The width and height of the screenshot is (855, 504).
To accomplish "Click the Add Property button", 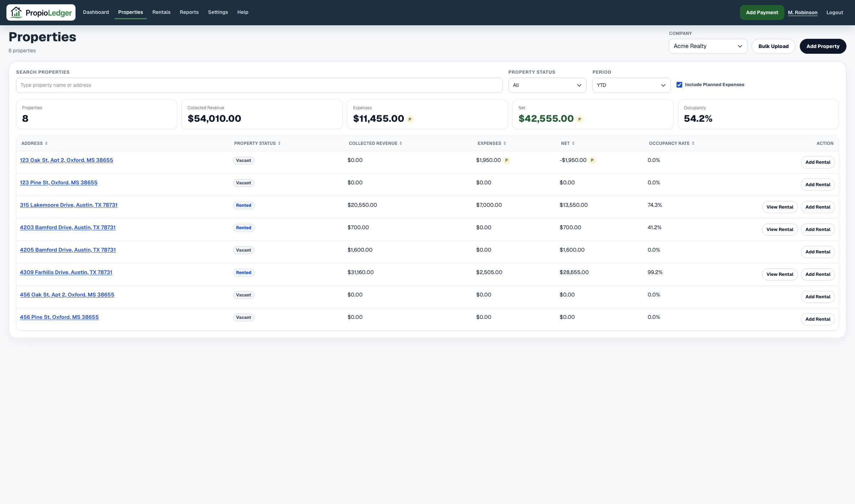I will click(x=823, y=46).
